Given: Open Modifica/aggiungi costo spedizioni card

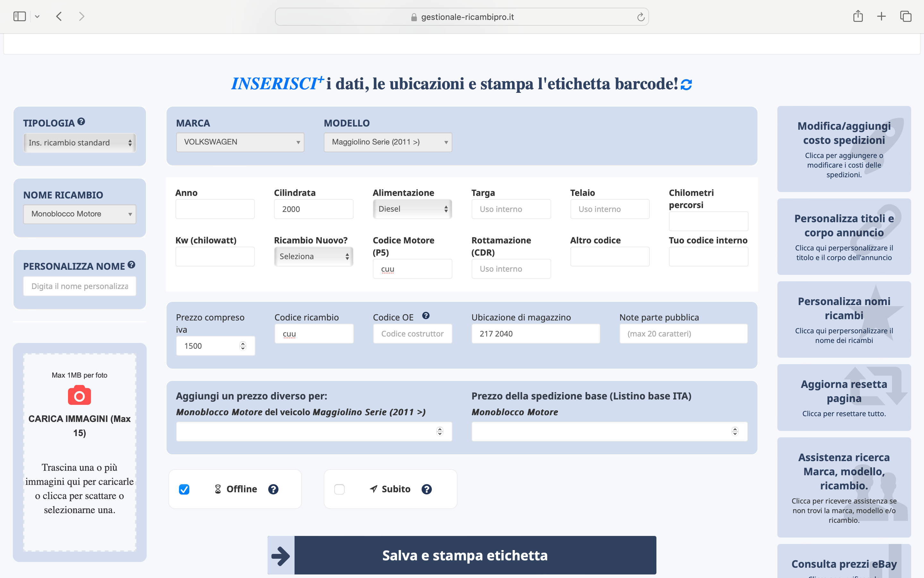Looking at the screenshot, I should coord(844,149).
